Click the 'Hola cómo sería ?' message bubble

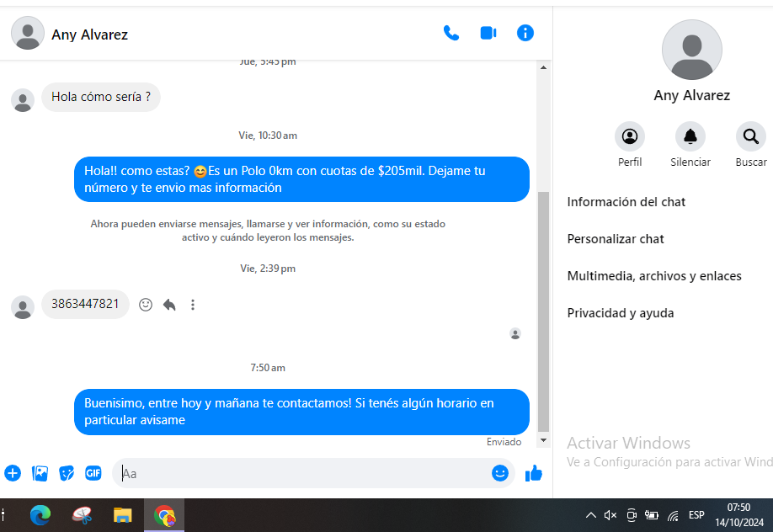tap(101, 97)
